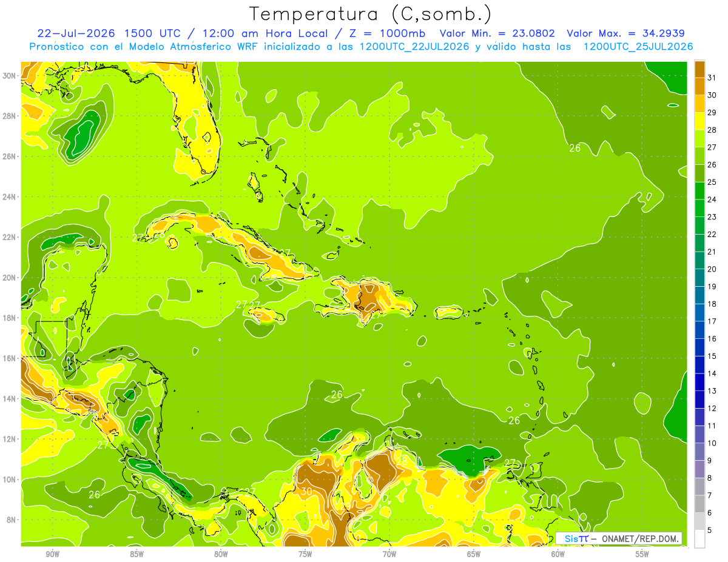Click "Valor Min. = 23.0802"
This screenshot has width=728, height=562.
[x=499, y=33]
